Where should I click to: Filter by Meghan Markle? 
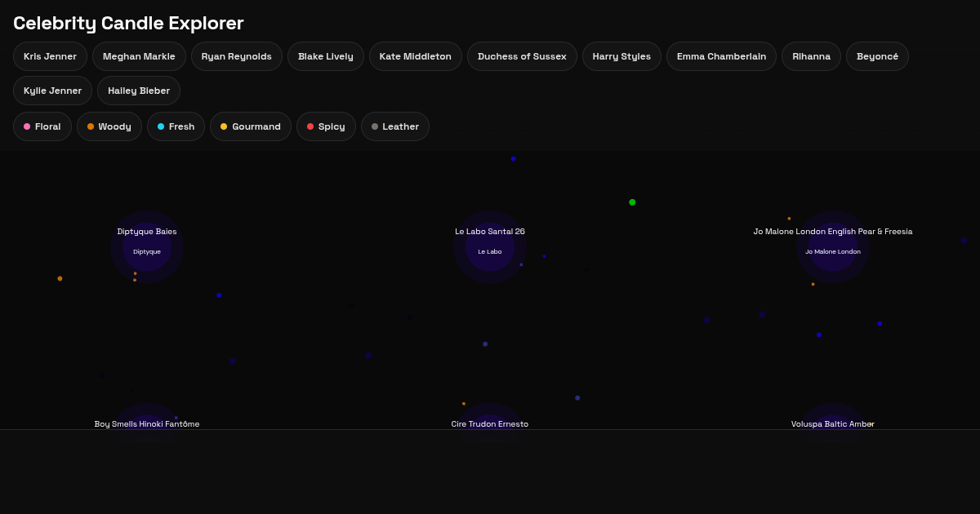[139, 56]
